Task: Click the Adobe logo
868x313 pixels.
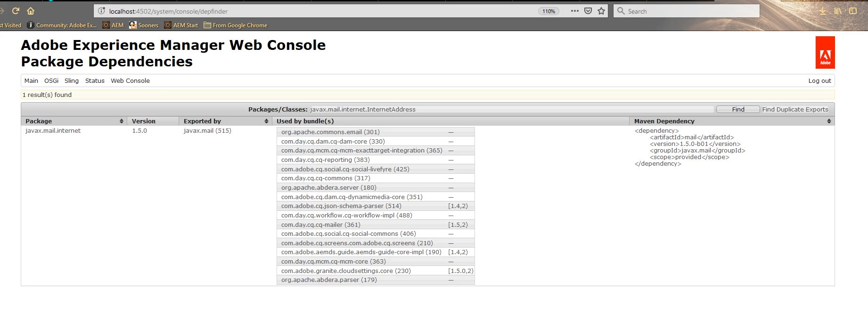Action: point(825,52)
